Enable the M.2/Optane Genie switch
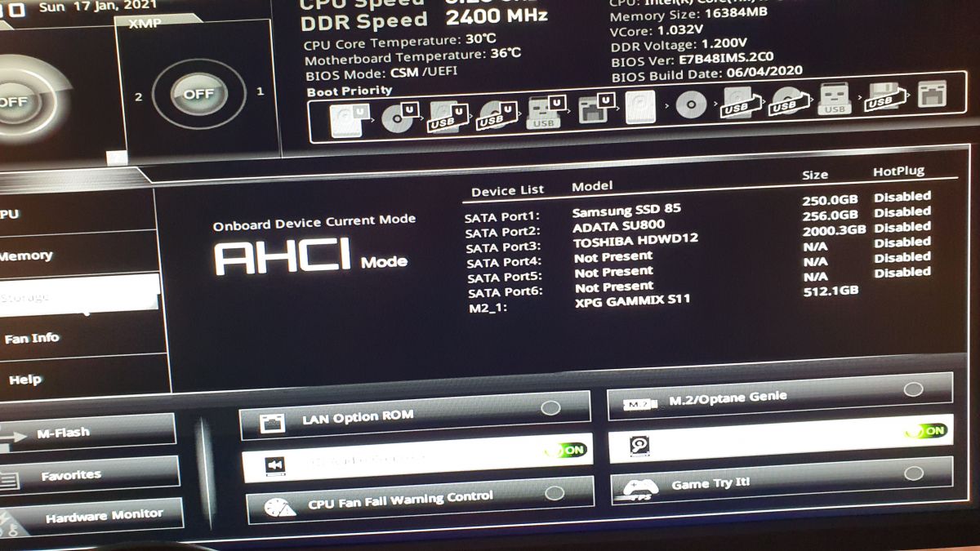Viewport: 980px width, 551px height. click(913, 389)
